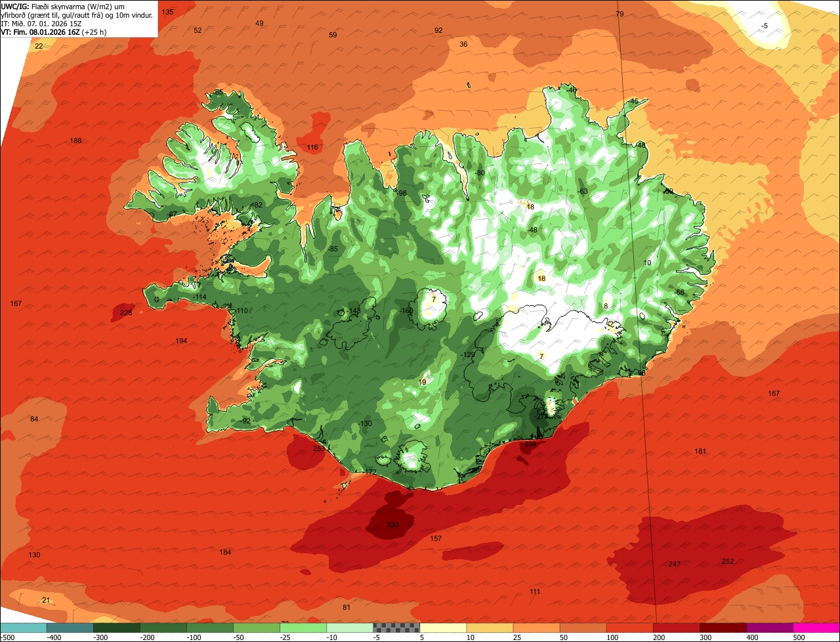840x642 pixels.
Task: Click the 253 value off the southwest peninsula
Action: point(319,448)
